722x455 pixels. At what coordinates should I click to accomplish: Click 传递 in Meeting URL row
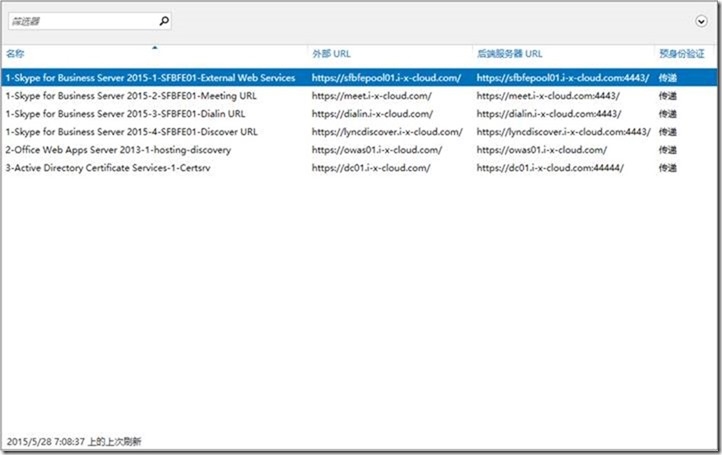(668, 96)
